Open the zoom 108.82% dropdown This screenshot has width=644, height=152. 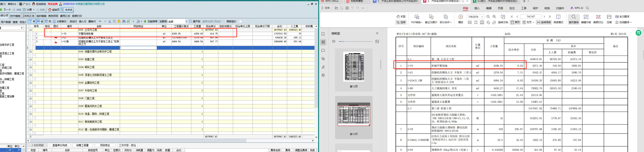pos(482,17)
